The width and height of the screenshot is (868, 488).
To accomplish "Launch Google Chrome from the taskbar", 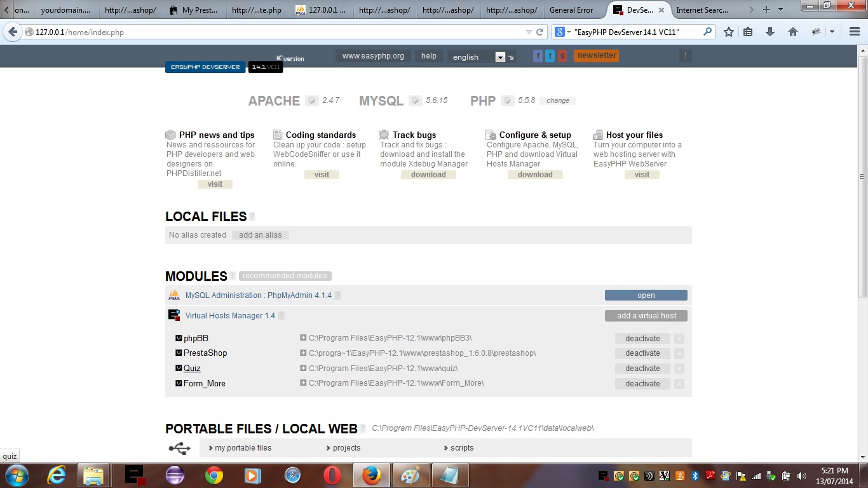I will tap(214, 475).
